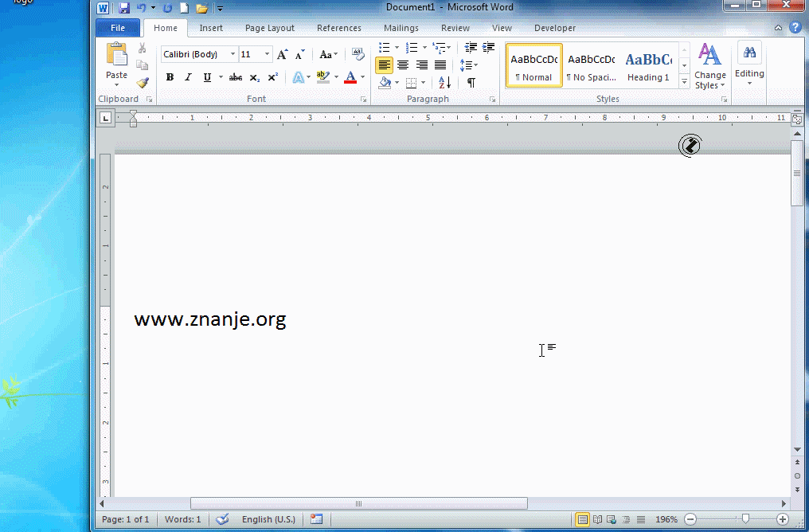This screenshot has height=532, width=809.
Task: Click the Sort A-Z icon
Action: (x=444, y=82)
